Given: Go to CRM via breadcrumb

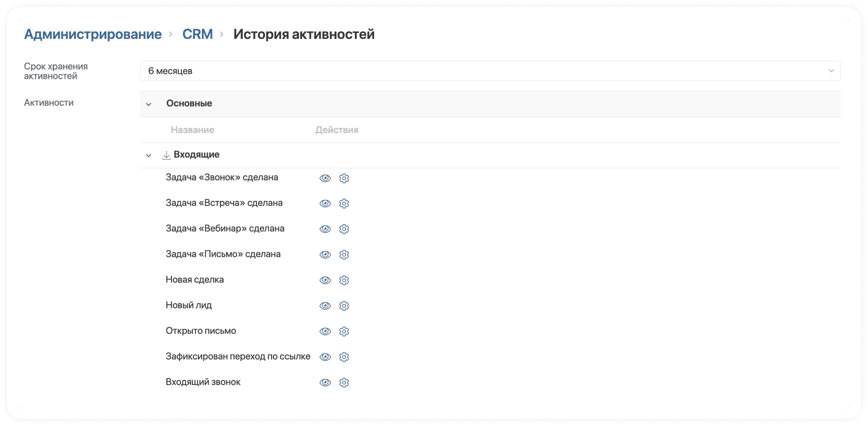Looking at the screenshot, I should 197,34.
